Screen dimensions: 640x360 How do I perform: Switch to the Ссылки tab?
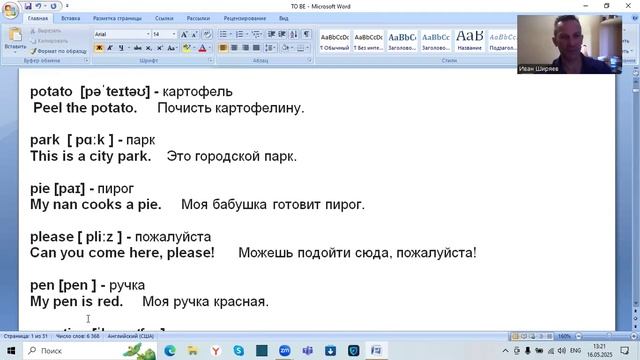164,18
